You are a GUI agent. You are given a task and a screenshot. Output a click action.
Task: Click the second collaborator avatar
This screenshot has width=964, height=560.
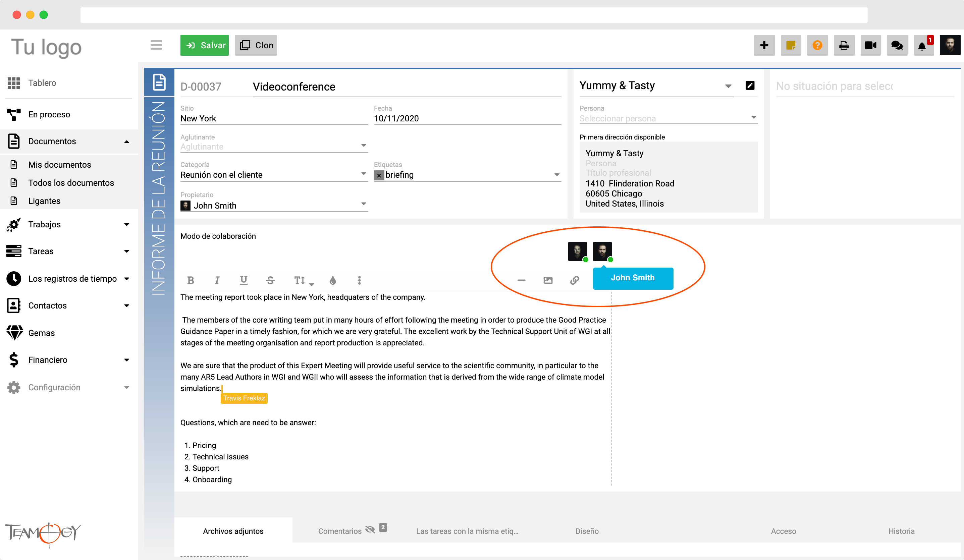tap(602, 251)
